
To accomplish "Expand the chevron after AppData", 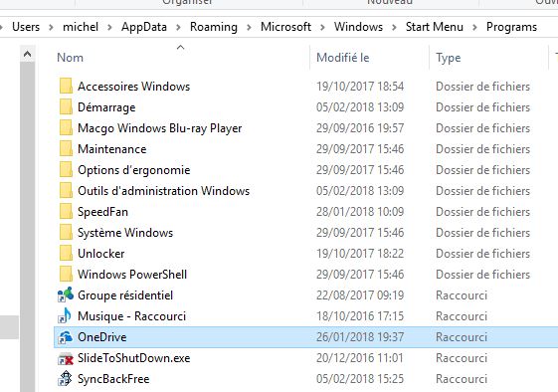I will [x=178, y=27].
